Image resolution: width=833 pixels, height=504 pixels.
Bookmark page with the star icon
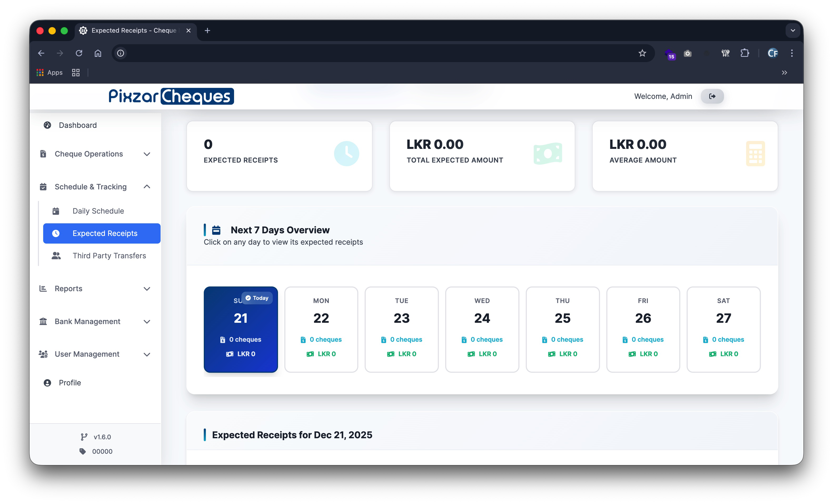(x=642, y=53)
